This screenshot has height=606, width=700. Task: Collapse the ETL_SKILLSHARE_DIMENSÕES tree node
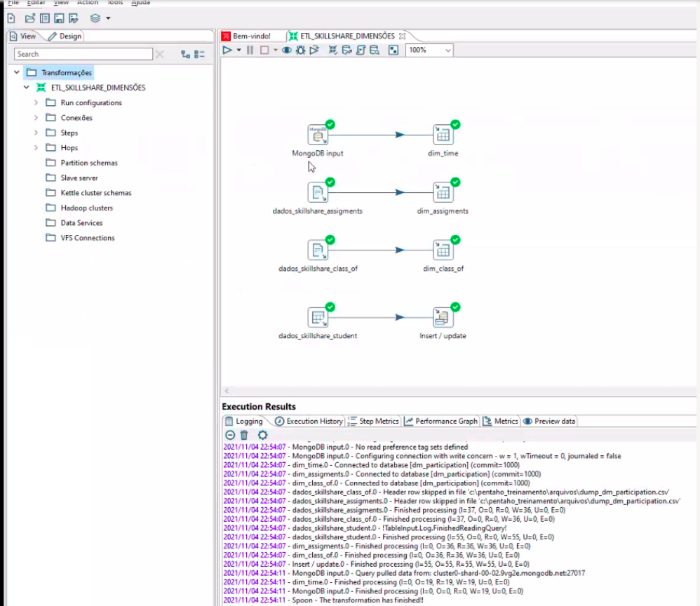[27, 88]
